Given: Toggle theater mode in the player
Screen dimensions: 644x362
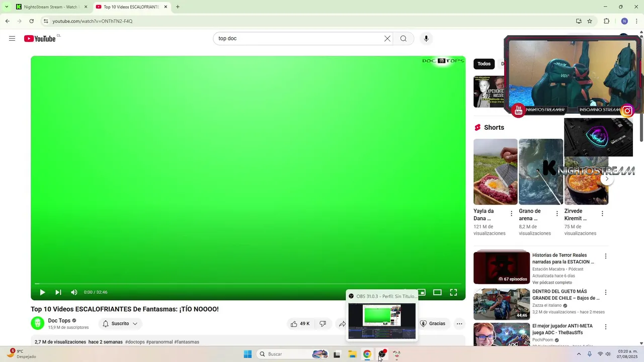Looking at the screenshot, I should [x=437, y=292].
